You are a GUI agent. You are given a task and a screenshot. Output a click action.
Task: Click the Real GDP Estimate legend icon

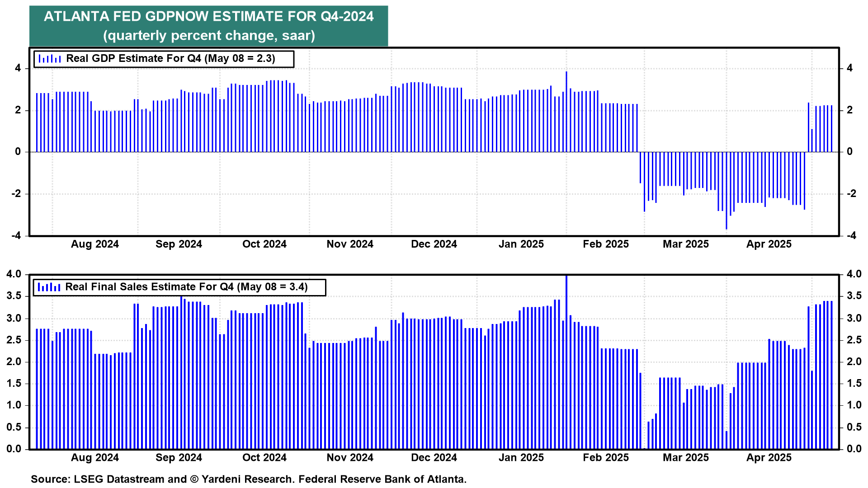(x=50, y=59)
